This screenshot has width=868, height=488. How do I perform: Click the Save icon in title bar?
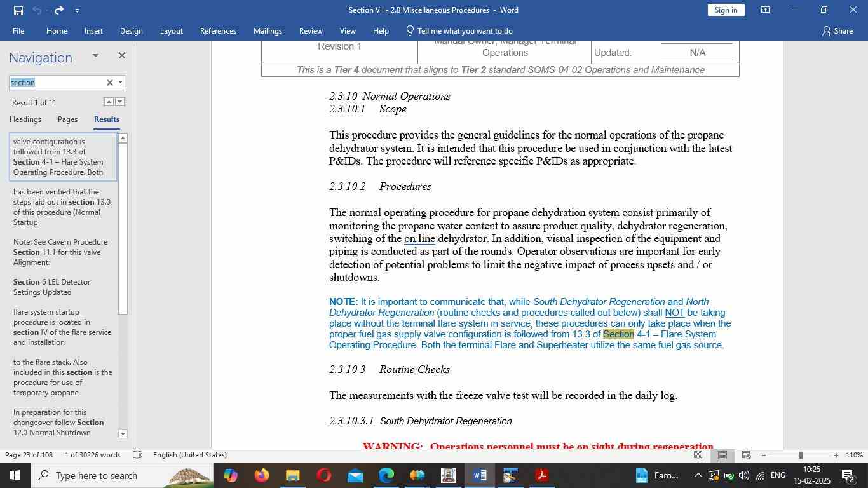[18, 10]
